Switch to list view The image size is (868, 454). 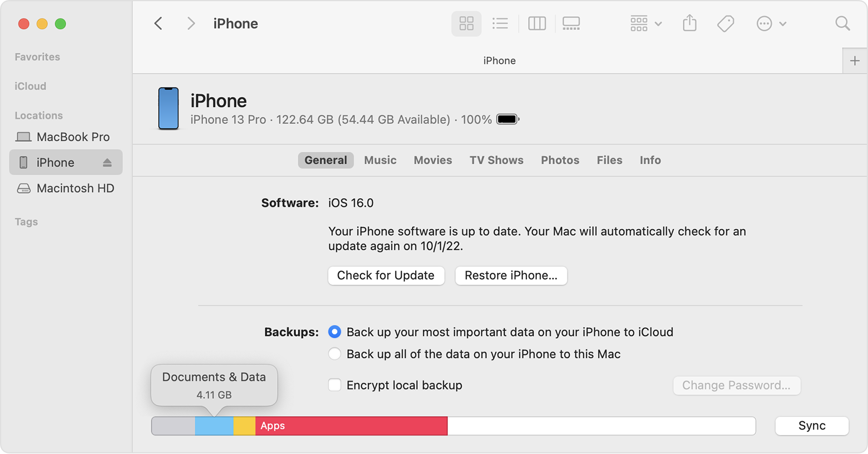coord(500,23)
